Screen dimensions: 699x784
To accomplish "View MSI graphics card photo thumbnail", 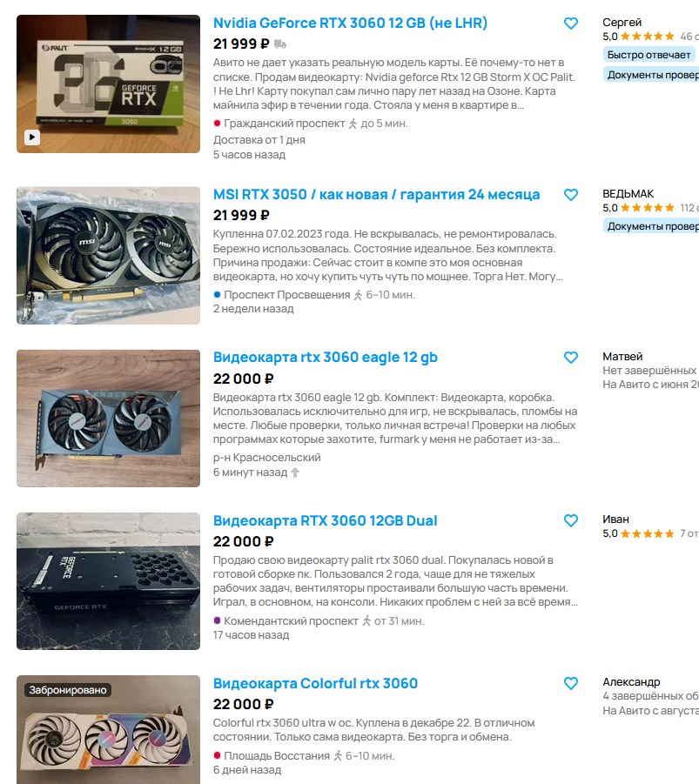I will point(108,256).
